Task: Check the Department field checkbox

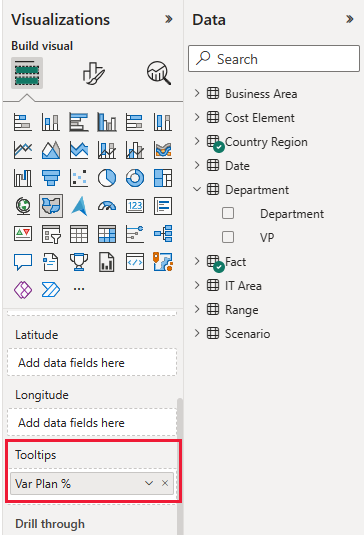Action: click(x=228, y=213)
